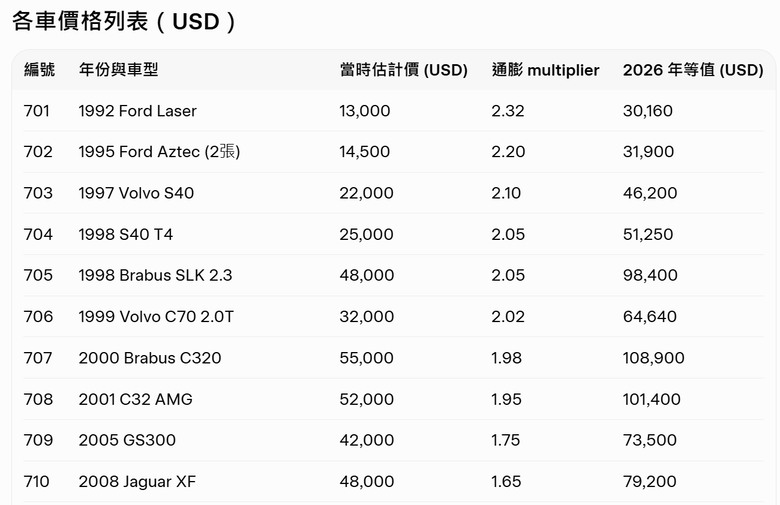The width and height of the screenshot is (780, 505).
Task: Select the 1998 Brabus SLK 2.3 cell
Action: tap(155, 275)
